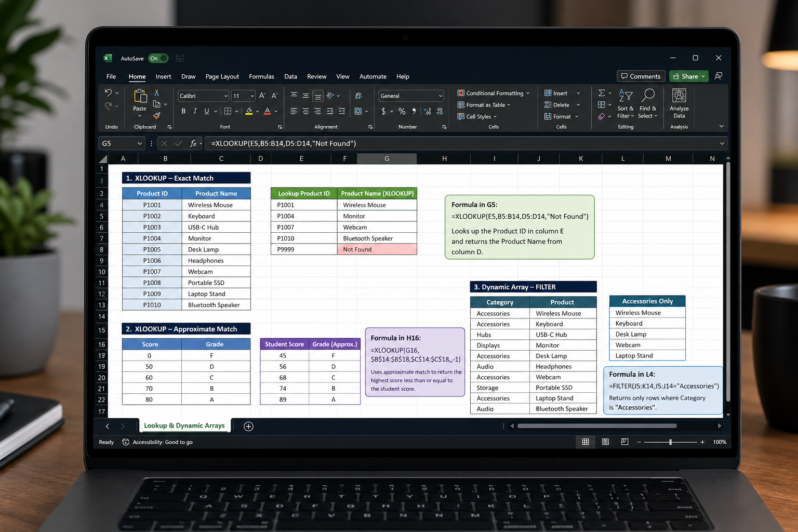Open the Find & Select button
The height and width of the screenshot is (532, 798).
(x=648, y=103)
